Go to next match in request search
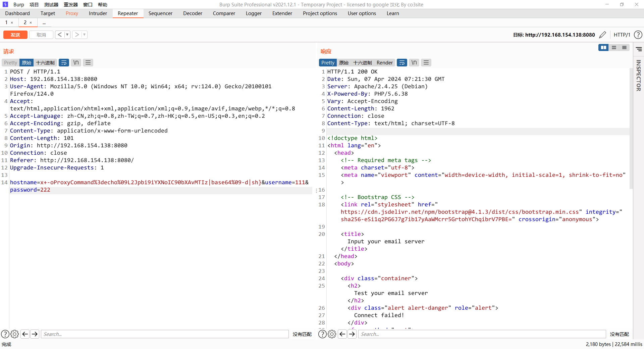Viewport: 644px width, 349px height. [x=35, y=334]
